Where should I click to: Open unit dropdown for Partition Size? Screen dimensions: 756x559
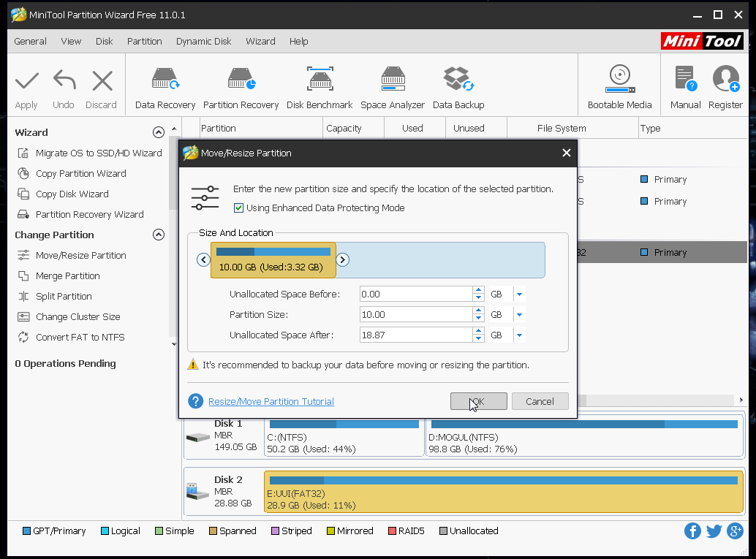point(519,315)
